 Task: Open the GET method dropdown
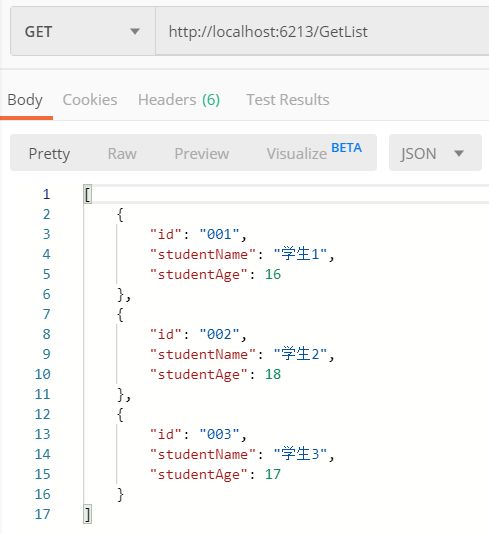pos(83,32)
